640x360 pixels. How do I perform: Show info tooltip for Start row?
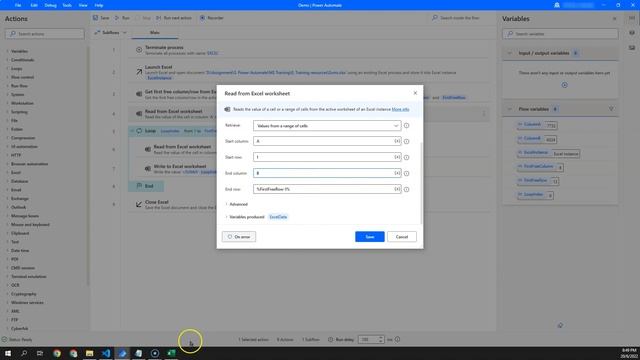point(407,157)
